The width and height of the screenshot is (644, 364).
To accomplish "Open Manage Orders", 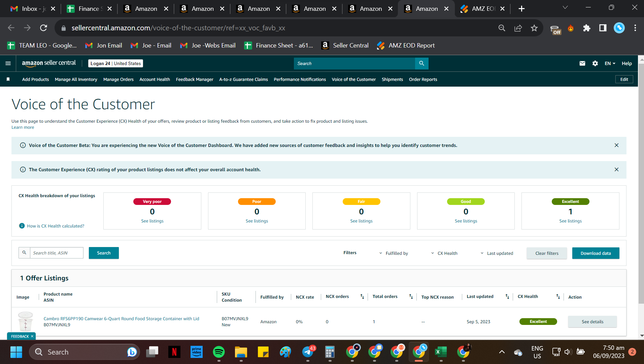I will click(118, 79).
